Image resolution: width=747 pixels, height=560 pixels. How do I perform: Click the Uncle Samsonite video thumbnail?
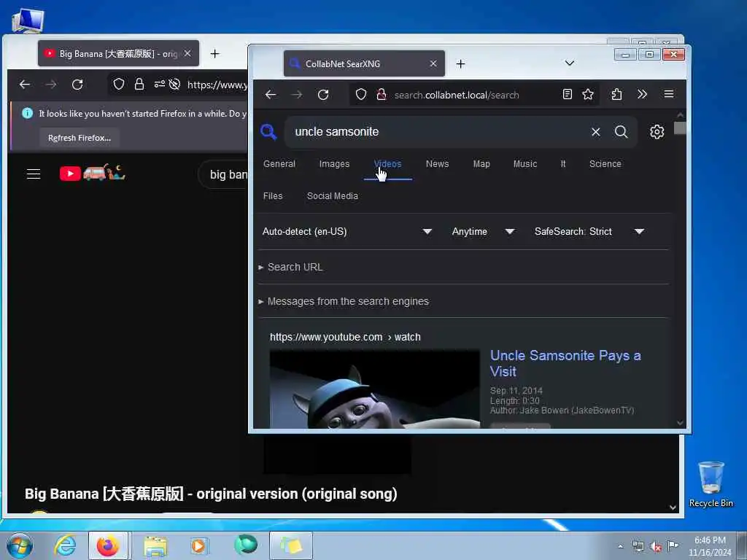tap(374, 389)
